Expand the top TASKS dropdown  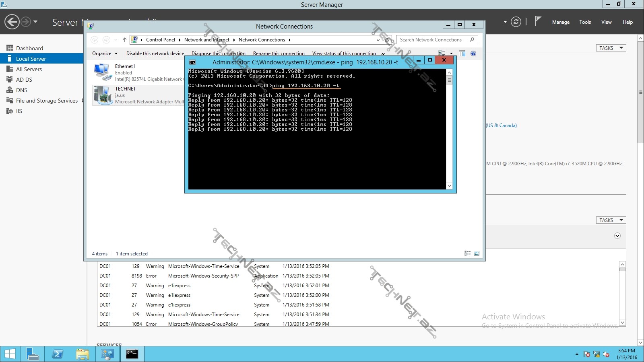click(x=611, y=48)
